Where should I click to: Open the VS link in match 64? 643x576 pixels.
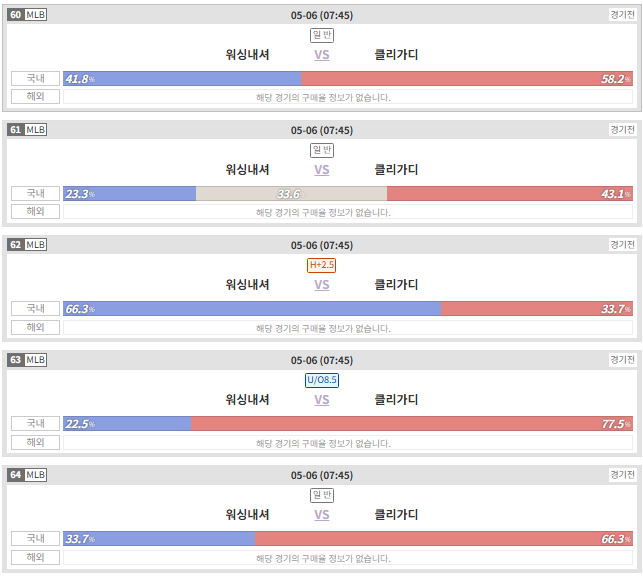[x=322, y=515]
